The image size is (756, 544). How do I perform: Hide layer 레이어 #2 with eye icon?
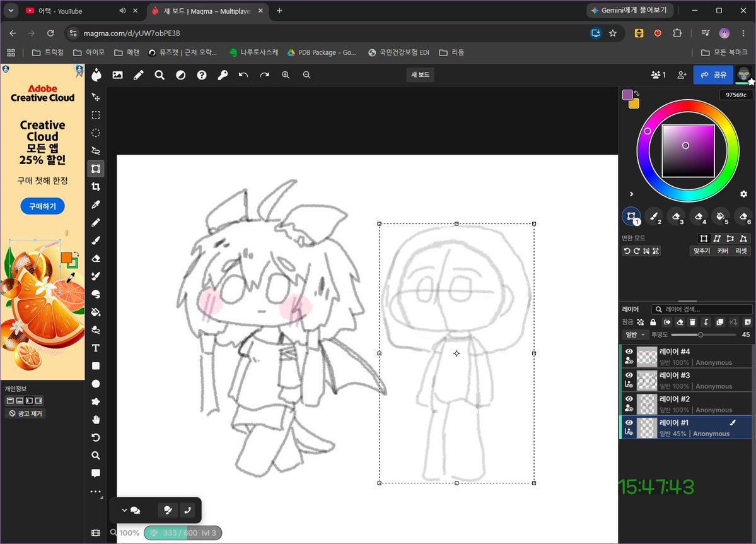(x=629, y=399)
